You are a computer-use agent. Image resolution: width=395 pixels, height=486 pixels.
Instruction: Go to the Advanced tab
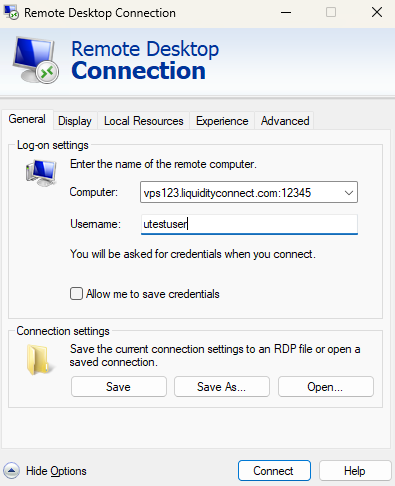click(x=285, y=121)
